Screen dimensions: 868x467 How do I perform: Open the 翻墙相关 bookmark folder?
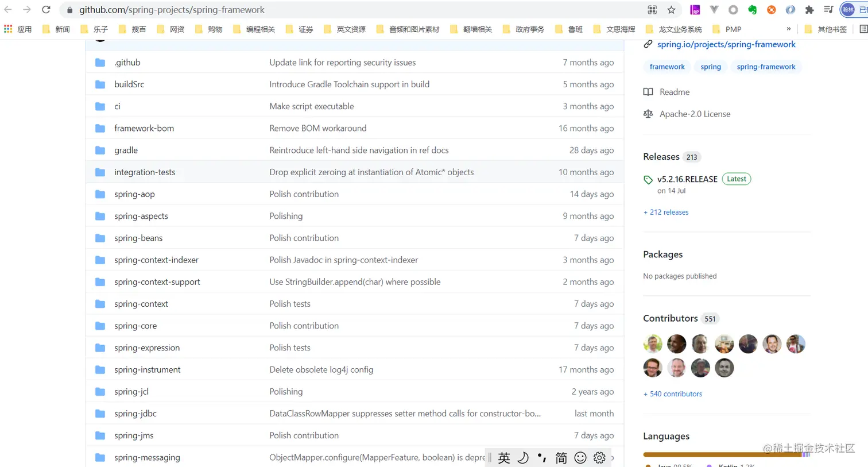[x=471, y=29]
